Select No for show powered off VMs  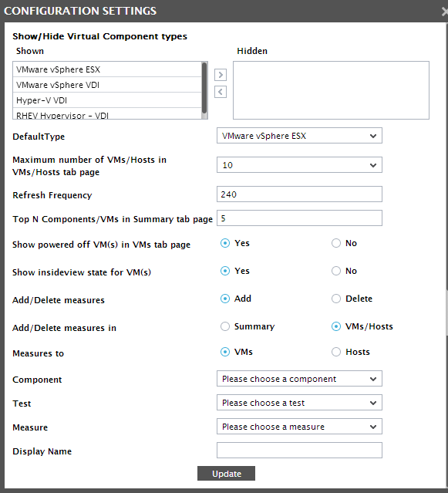coord(336,243)
